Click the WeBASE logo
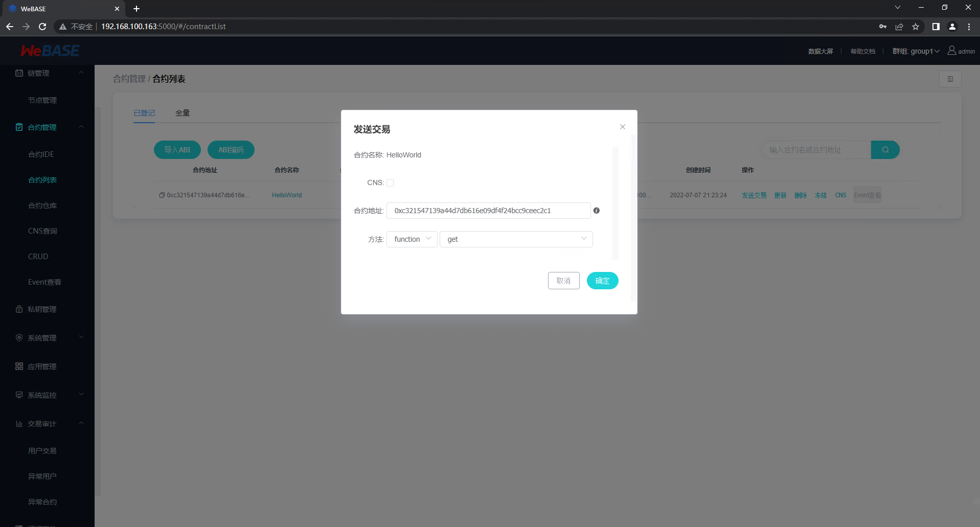 (x=50, y=51)
